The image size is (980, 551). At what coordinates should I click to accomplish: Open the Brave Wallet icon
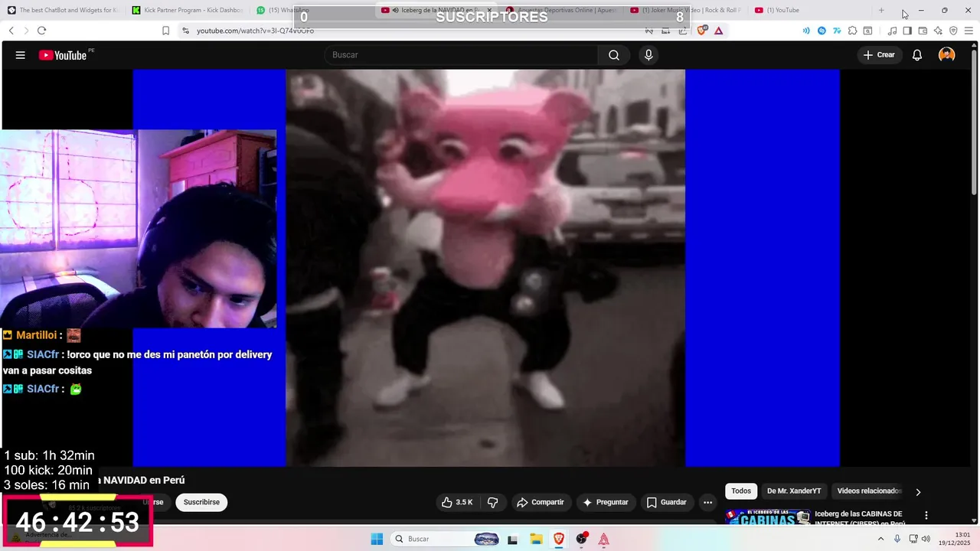[x=923, y=31]
